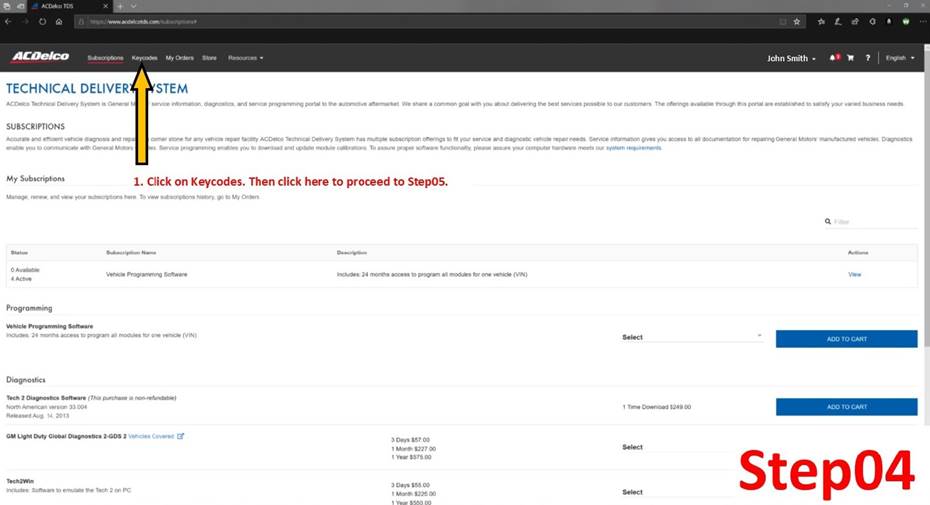Add this page to favorites star
The height and width of the screenshot is (505, 930).
[797, 21]
